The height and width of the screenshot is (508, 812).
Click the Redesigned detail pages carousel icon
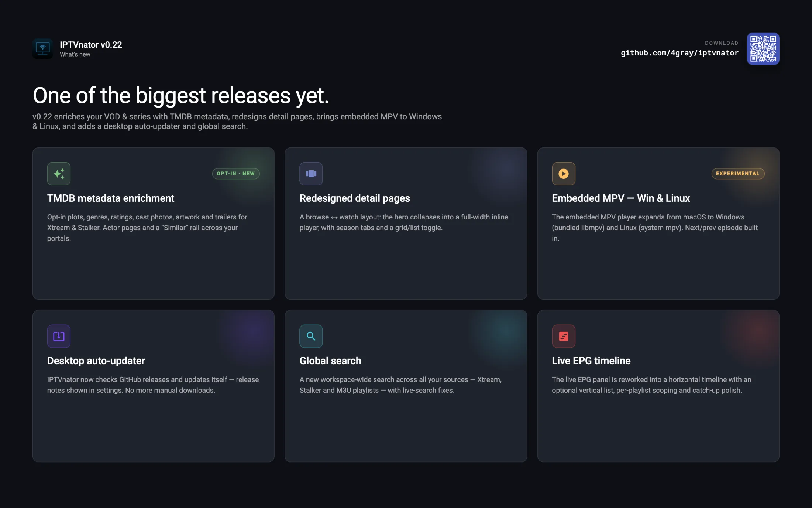(x=311, y=174)
